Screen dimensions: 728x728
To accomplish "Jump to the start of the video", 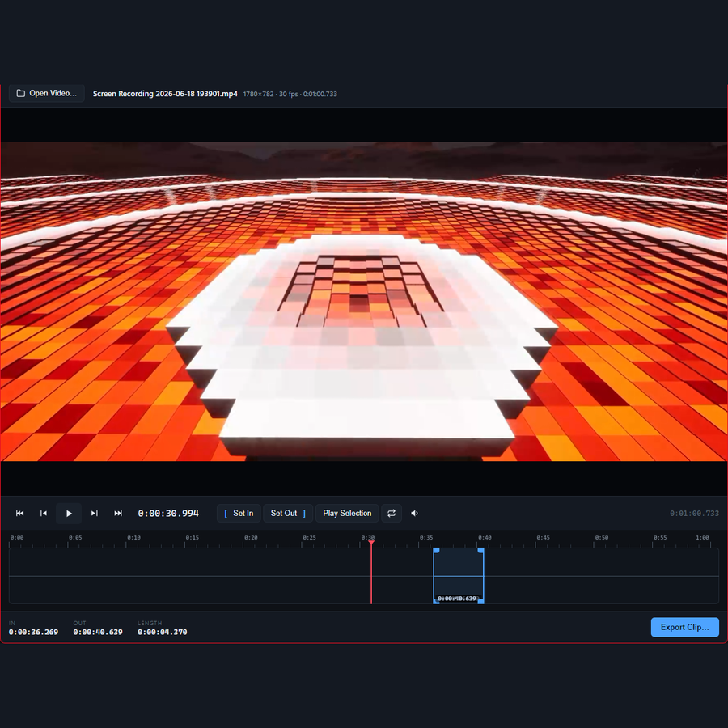I will pos(20,513).
